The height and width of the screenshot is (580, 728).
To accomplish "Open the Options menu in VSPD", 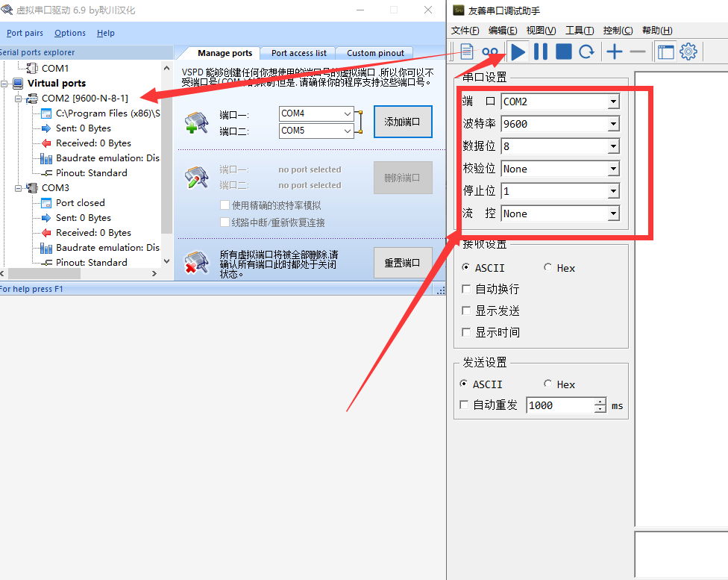I will 69,33.
